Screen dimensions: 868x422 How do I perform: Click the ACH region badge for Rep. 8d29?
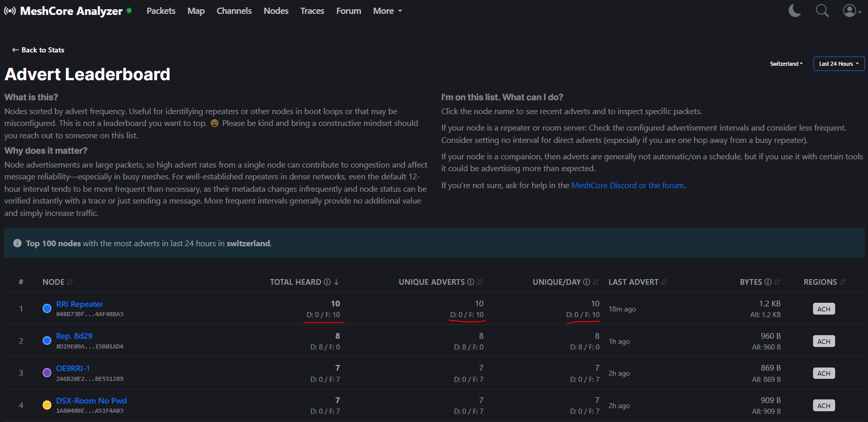[824, 341]
